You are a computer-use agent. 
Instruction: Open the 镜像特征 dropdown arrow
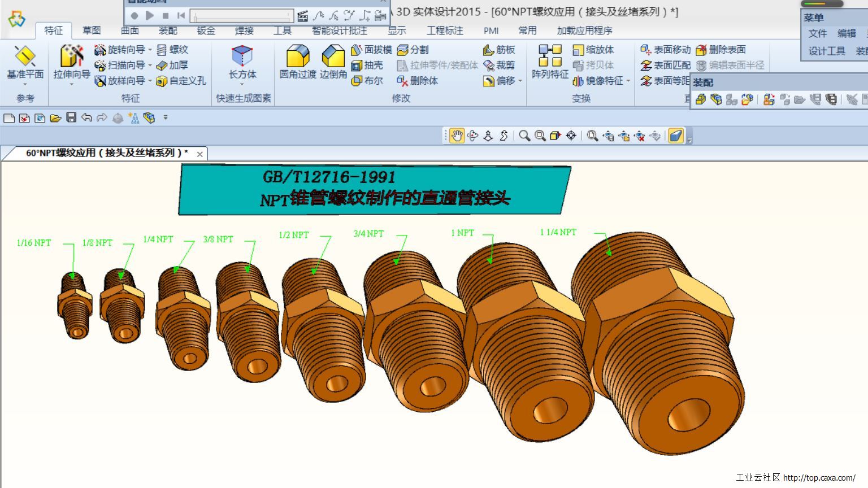[x=628, y=81]
